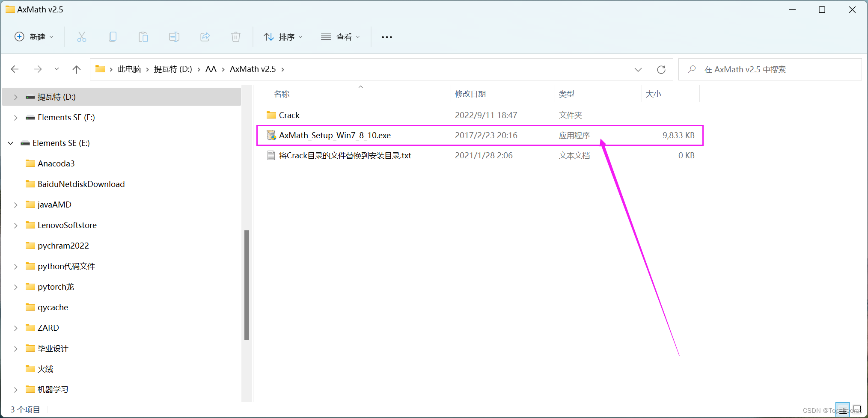The height and width of the screenshot is (418, 868).
Task: Sort by 修改日期 column header
Action: 470,94
